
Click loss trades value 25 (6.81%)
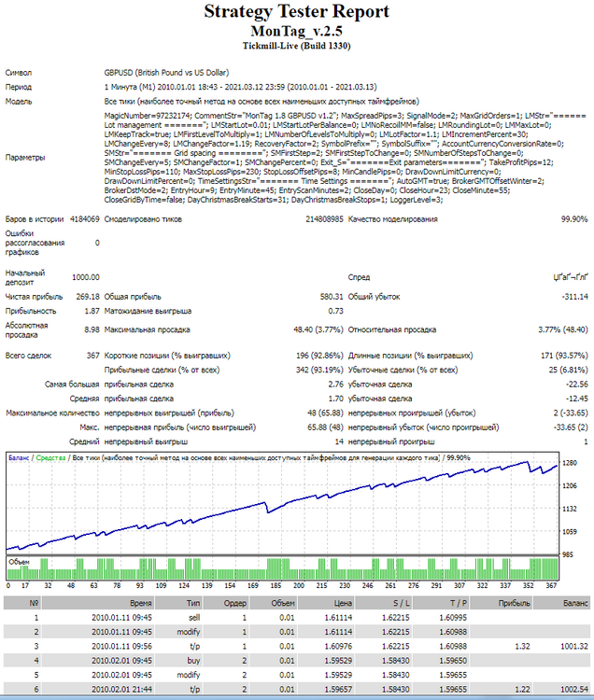(x=569, y=370)
